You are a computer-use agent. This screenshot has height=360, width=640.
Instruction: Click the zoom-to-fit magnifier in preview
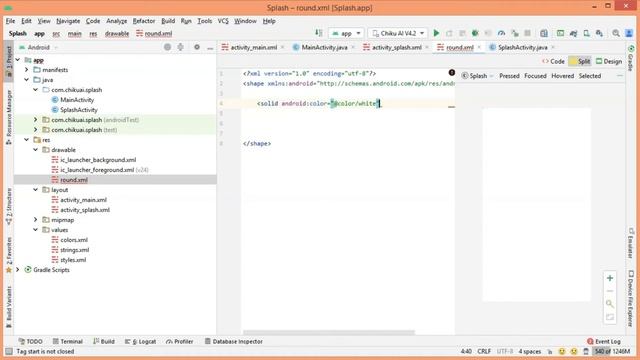(610, 304)
